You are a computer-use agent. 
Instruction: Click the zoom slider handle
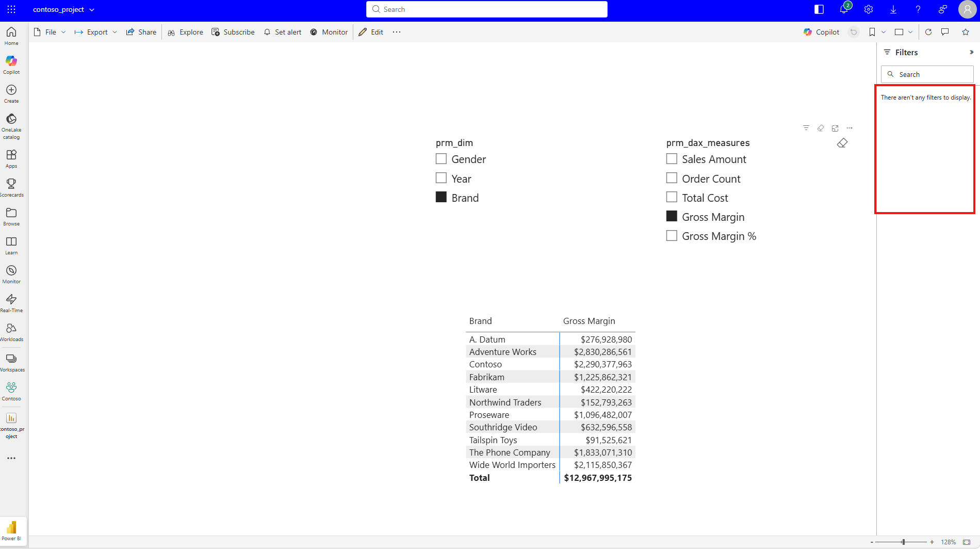903,542
